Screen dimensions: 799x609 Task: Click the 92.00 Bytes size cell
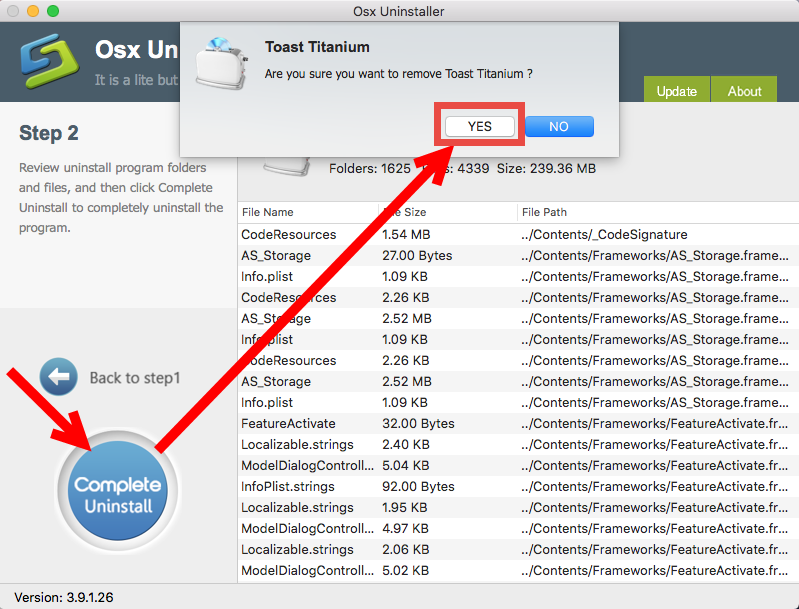(x=418, y=486)
